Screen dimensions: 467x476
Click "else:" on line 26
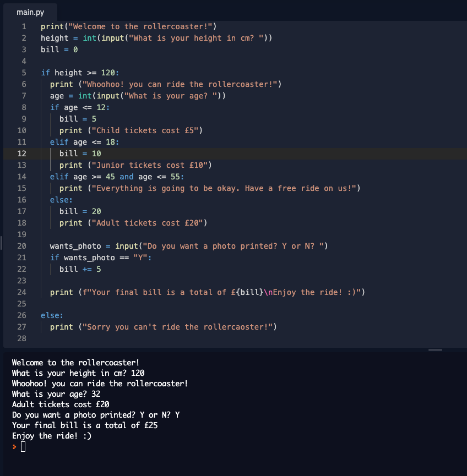(x=52, y=315)
